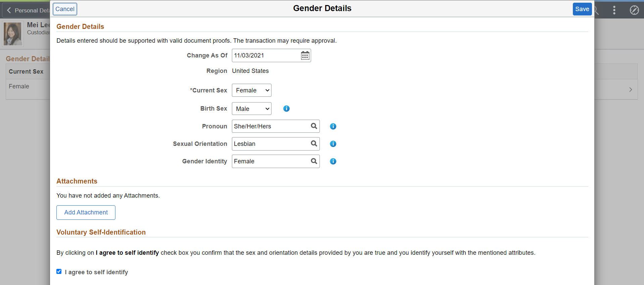Open the Pronoun information icon
The width and height of the screenshot is (644, 285).
tap(333, 126)
